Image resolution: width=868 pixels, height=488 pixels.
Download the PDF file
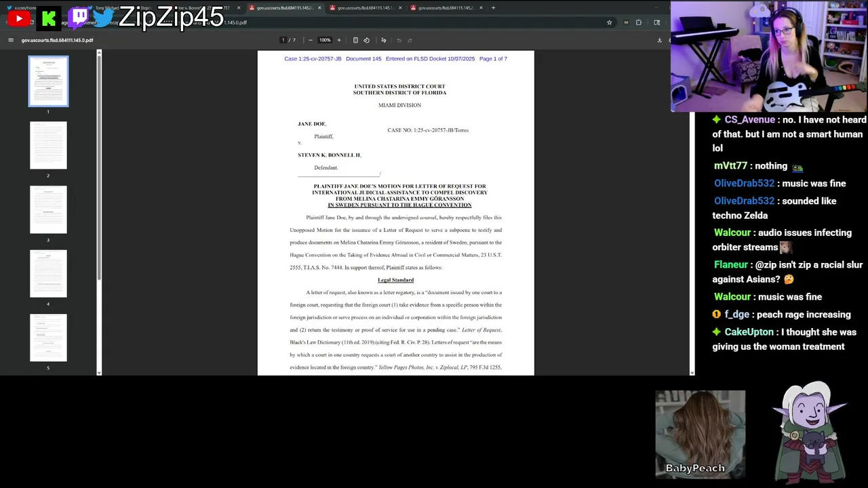[x=659, y=40]
